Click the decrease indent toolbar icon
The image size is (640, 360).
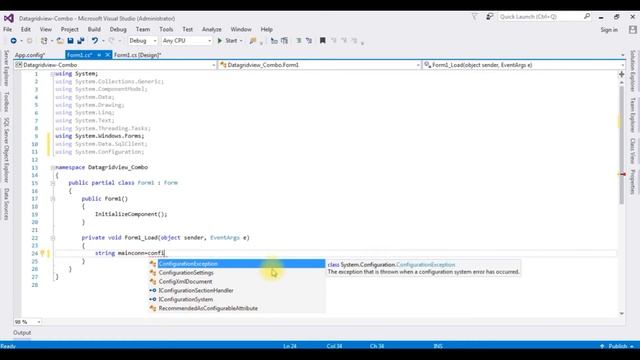(x=274, y=41)
